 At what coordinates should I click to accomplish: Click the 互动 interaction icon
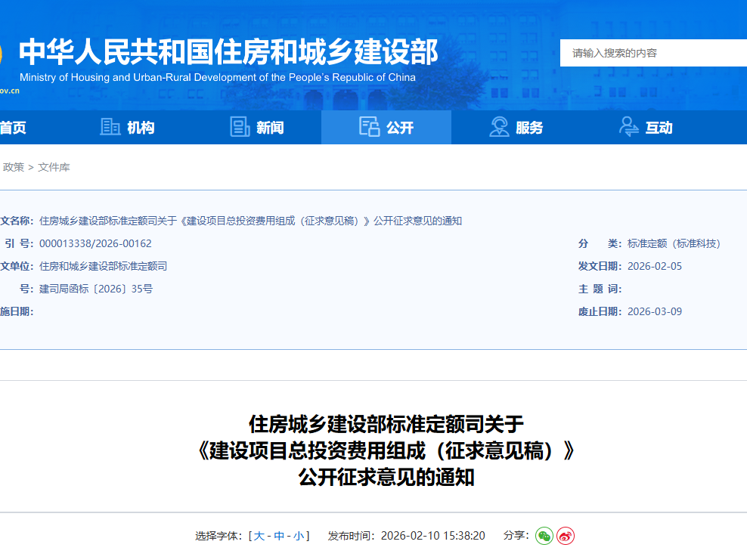(x=628, y=127)
